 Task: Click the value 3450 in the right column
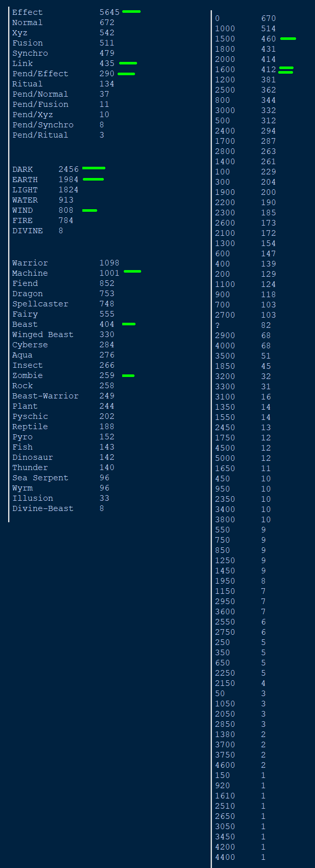[225, 837]
